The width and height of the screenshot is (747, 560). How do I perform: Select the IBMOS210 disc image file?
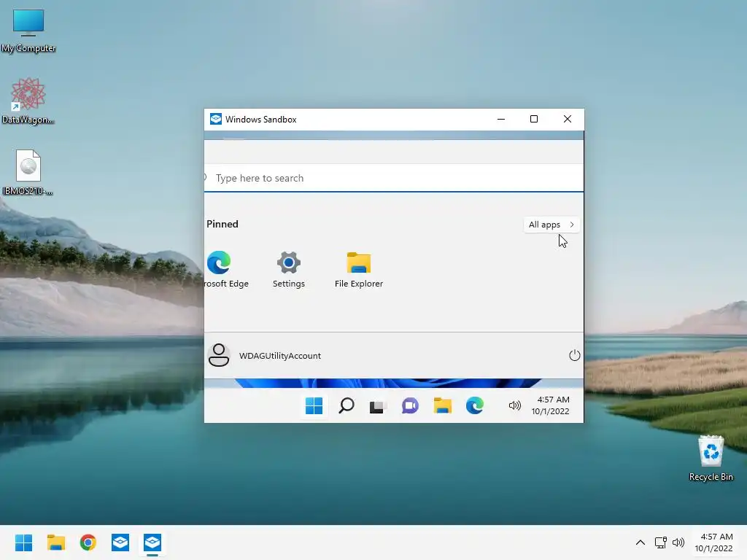(x=28, y=172)
